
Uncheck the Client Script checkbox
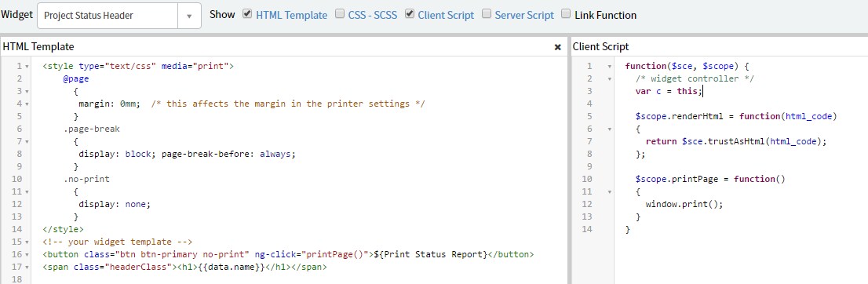click(409, 14)
